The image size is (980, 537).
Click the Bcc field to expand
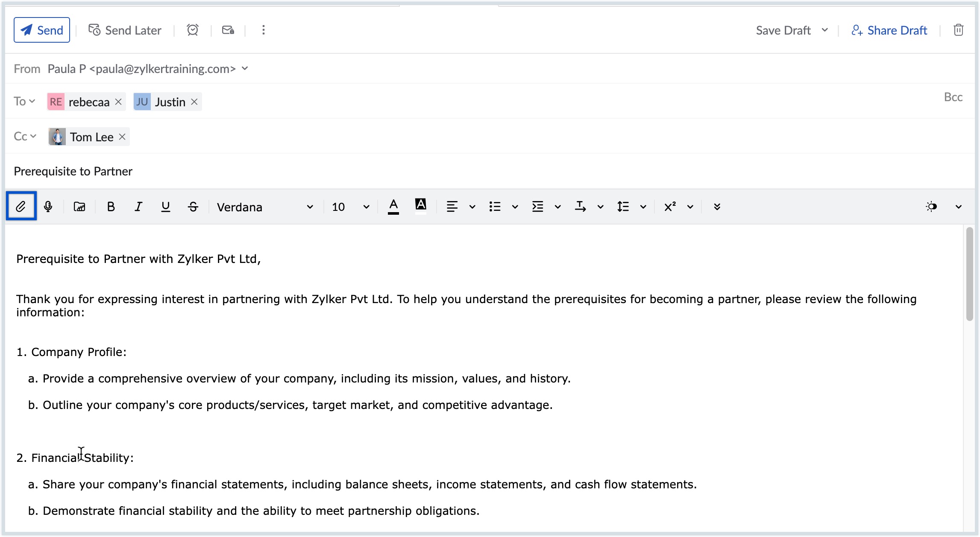(x=954, y=97)
